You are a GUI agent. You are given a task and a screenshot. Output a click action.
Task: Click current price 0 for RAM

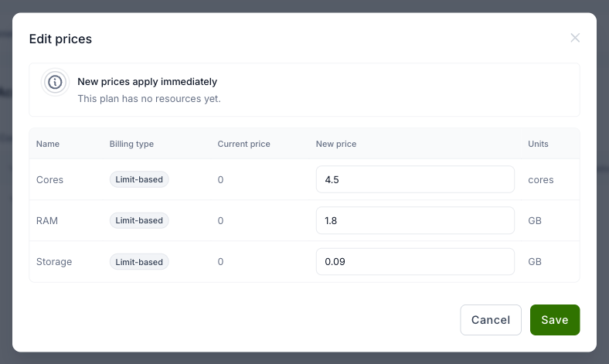220,221
